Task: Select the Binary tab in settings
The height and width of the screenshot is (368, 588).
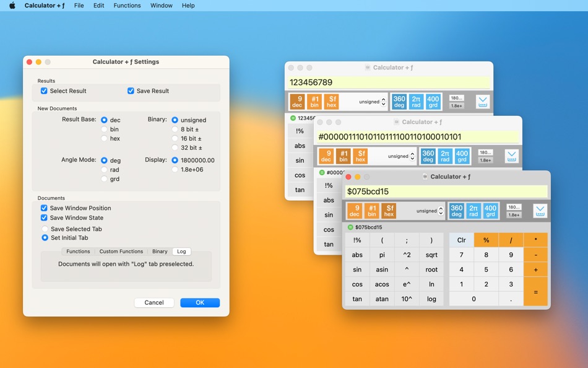Action: tap(160, 252)
